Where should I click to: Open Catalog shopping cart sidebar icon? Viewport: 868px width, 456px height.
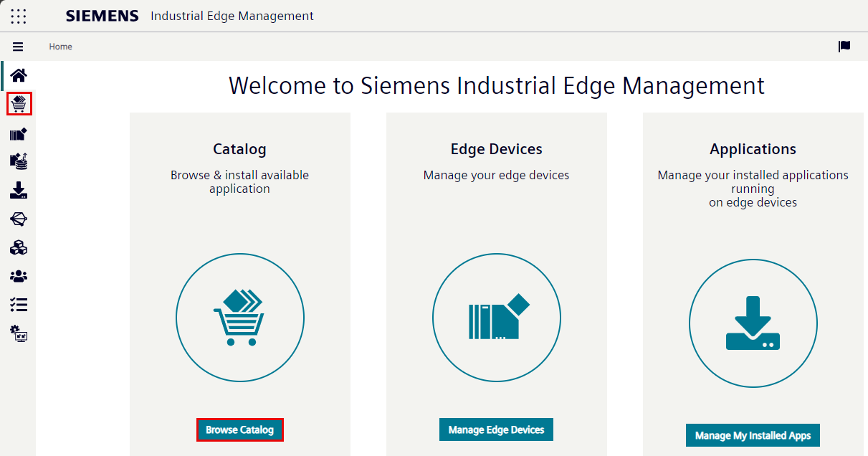point(19,104)
